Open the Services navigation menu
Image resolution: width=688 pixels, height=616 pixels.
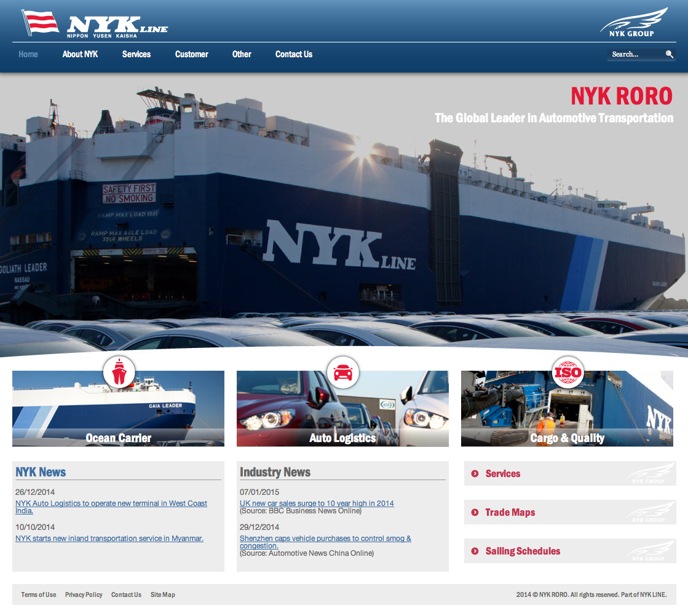pos(136,54)
